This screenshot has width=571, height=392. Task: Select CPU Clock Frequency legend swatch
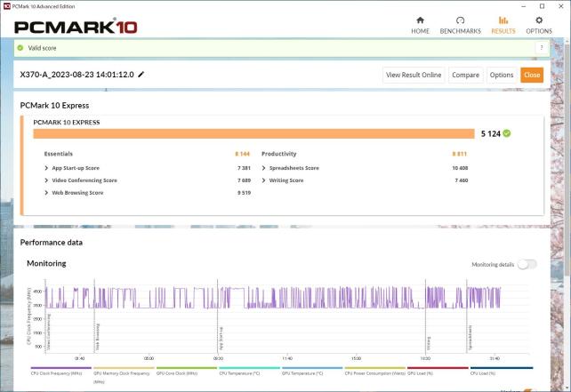60,368
